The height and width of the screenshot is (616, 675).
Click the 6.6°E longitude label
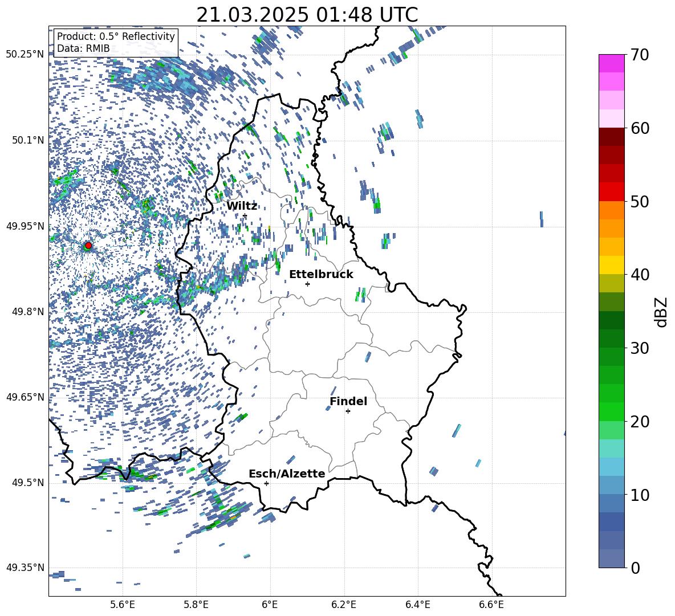491,605
